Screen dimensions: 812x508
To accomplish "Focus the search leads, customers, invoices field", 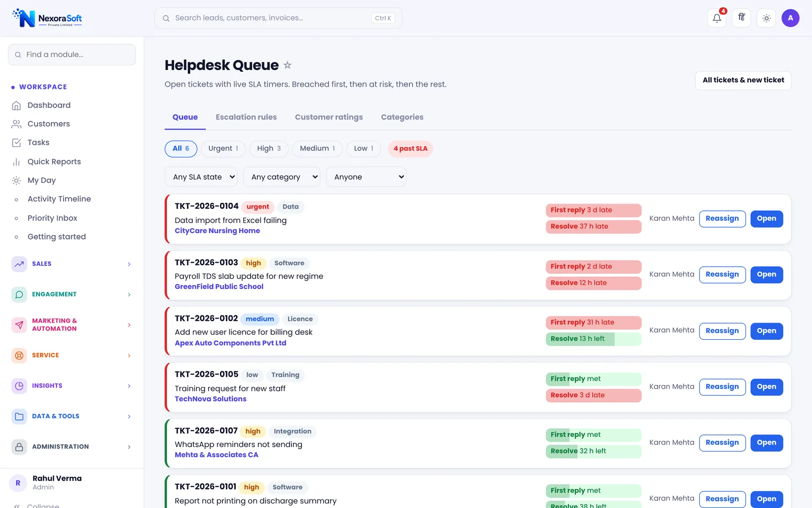I will coord(278,18).
